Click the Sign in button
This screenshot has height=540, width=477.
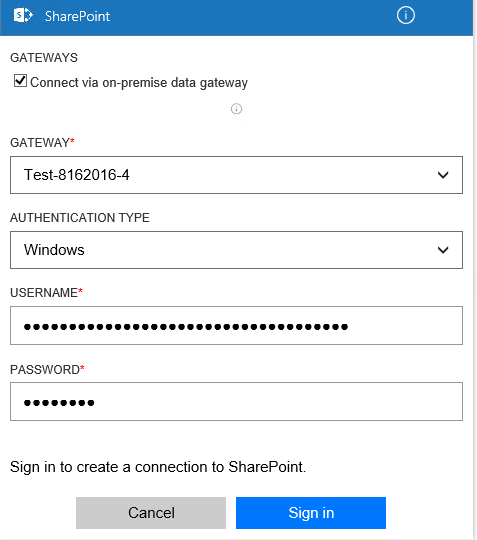click(311, 513)
